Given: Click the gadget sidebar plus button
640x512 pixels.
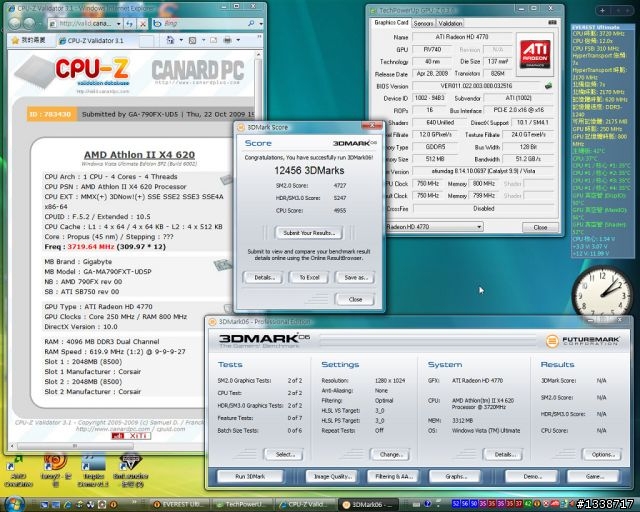Looking at the screenshot, I should click(602, 11).
